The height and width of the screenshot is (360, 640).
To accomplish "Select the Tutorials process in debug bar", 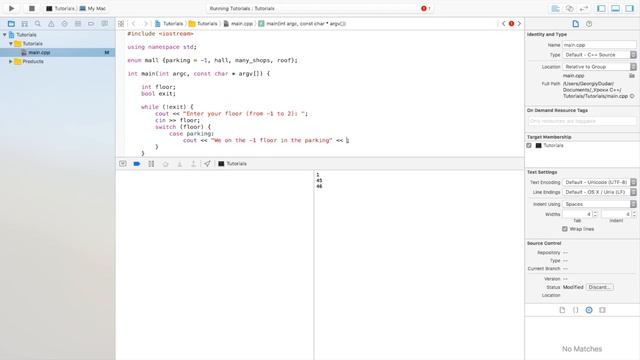I will tap(232, 164).
